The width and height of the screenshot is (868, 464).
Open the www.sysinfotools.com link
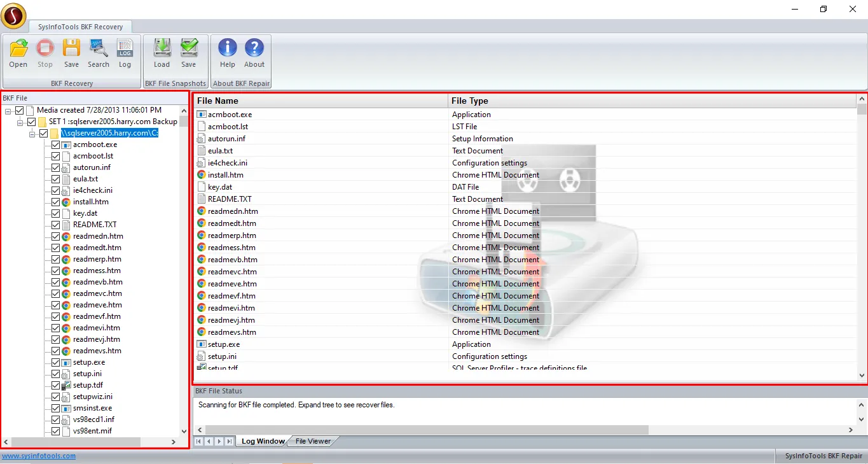39,456
